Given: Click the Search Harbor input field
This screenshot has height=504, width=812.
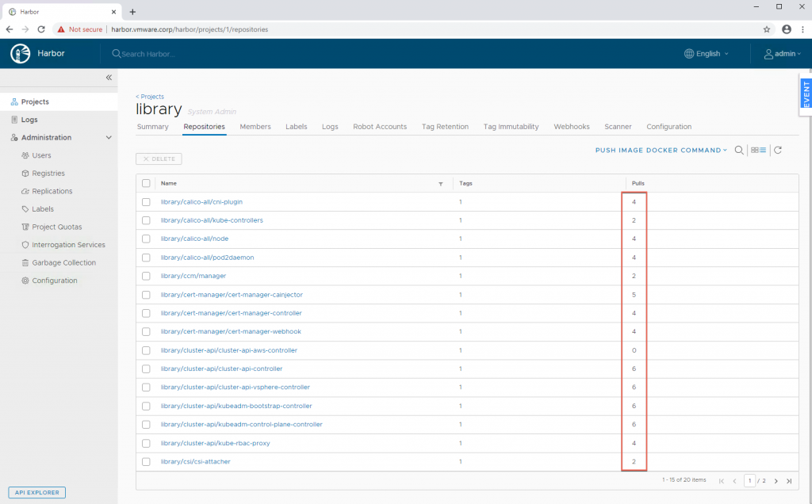Looking at the screenshot, I should click(x=159, y=54).
